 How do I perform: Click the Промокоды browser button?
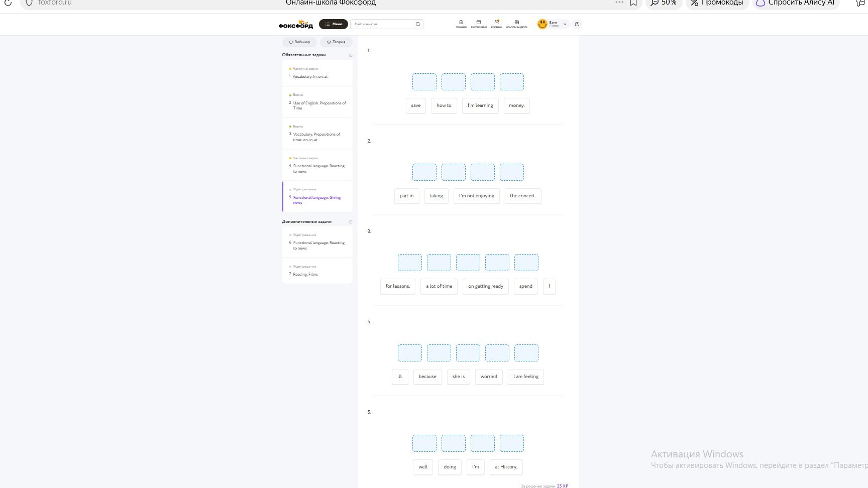(x=717, y=3)
